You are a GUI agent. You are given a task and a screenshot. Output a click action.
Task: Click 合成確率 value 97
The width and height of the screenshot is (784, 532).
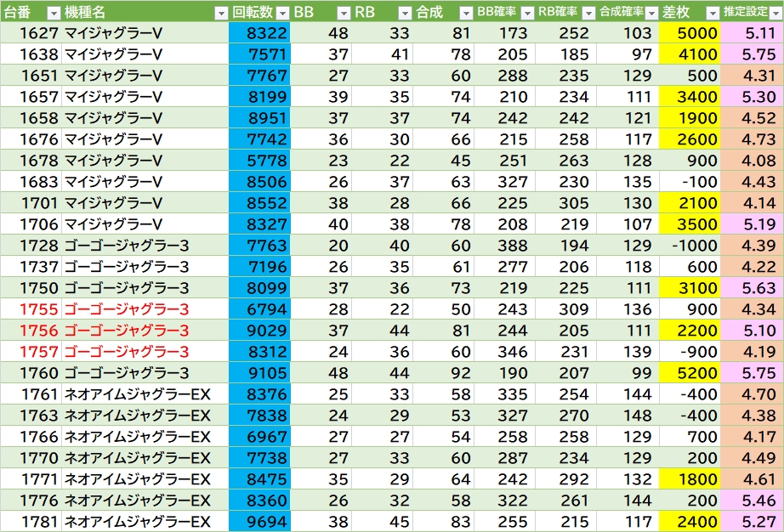[628, 54]
